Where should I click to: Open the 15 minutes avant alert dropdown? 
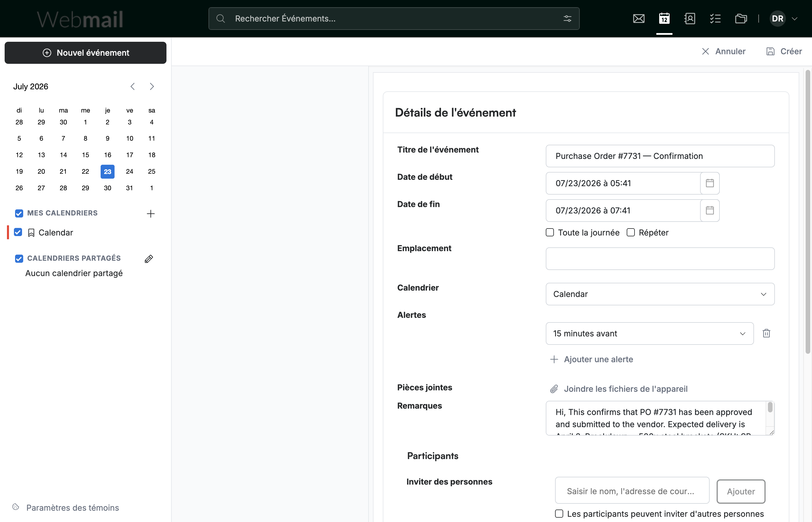(x=649, y=333)
